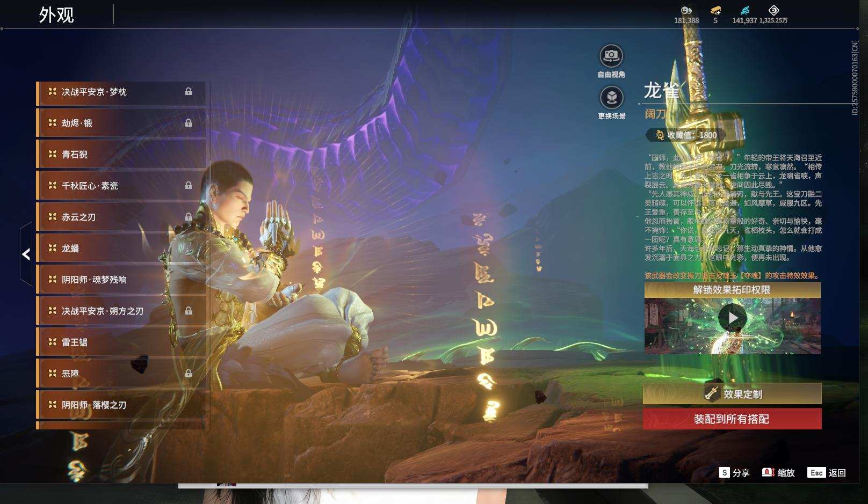Screen dimensions: 868x504
Task: Select the 龙蟠 skin entry
Action: point(121,249)
